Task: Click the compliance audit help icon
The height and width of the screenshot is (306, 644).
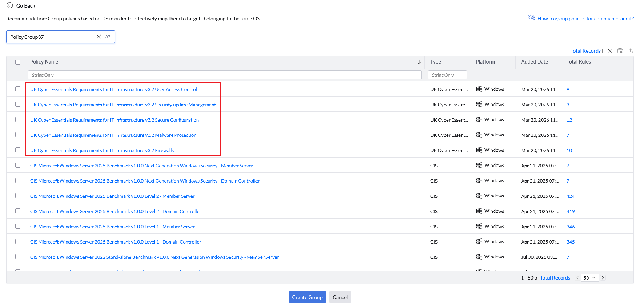Action: pyautogui.click(x=532, y=18)
